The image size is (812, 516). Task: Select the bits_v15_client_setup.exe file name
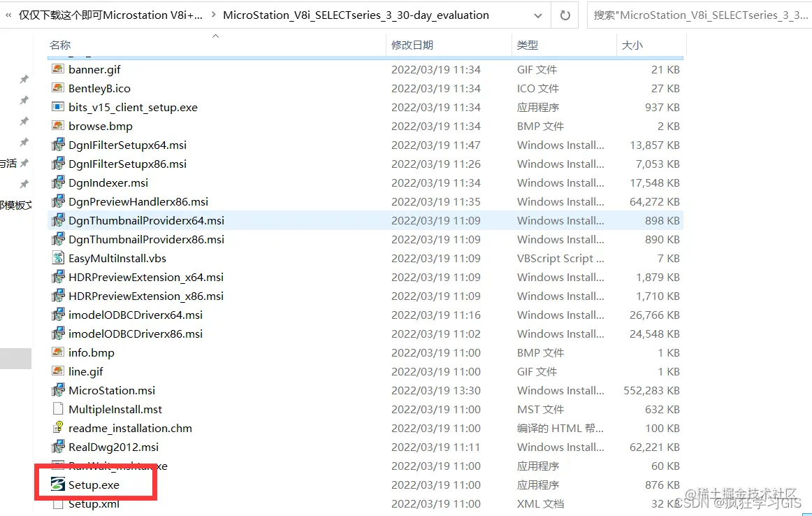133,107
